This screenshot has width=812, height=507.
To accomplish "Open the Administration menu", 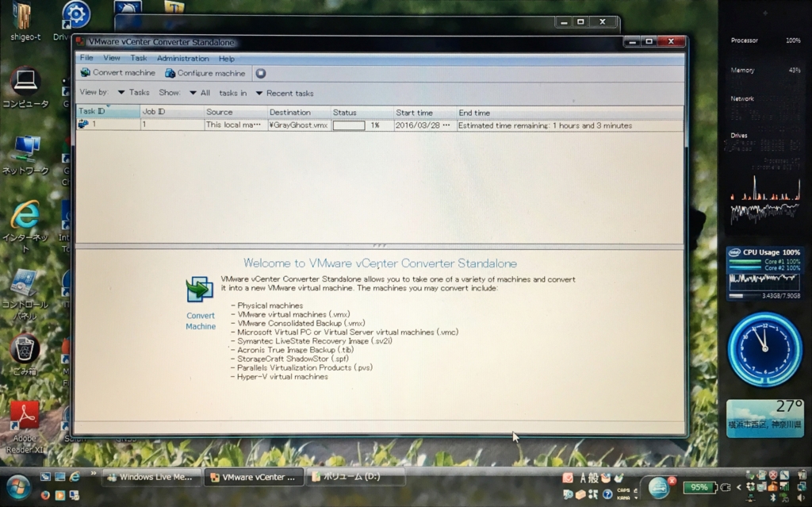I will pos(183,58).
